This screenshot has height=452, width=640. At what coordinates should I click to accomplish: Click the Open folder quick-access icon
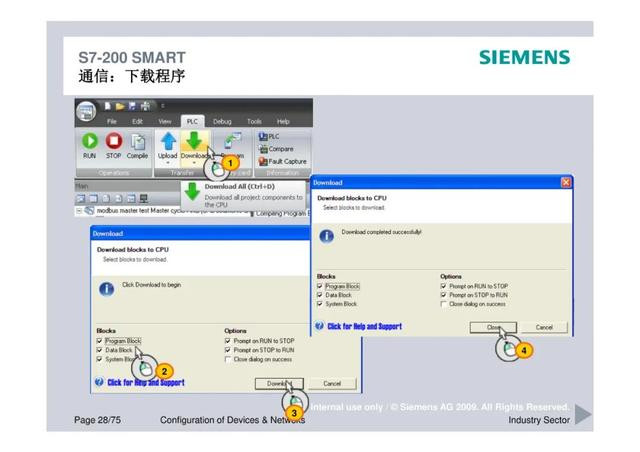120,106
